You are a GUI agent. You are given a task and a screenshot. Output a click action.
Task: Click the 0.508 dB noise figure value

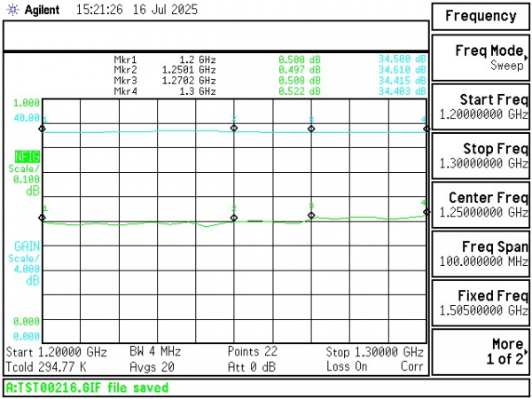[x=300, y=81]
